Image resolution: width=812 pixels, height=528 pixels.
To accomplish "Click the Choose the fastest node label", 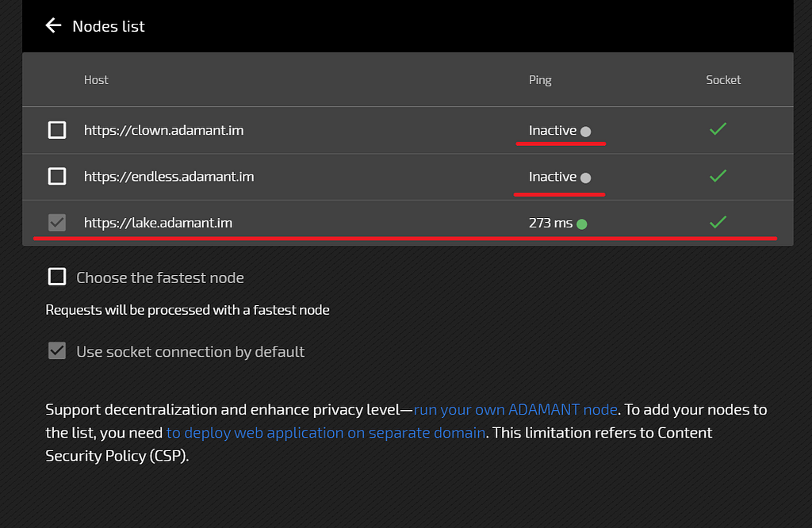I will pos(160,277).
